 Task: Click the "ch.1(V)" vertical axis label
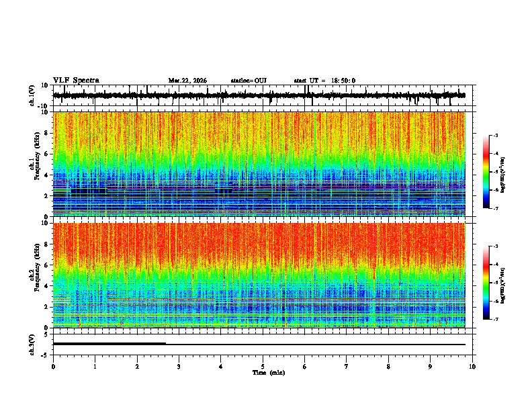32,95
